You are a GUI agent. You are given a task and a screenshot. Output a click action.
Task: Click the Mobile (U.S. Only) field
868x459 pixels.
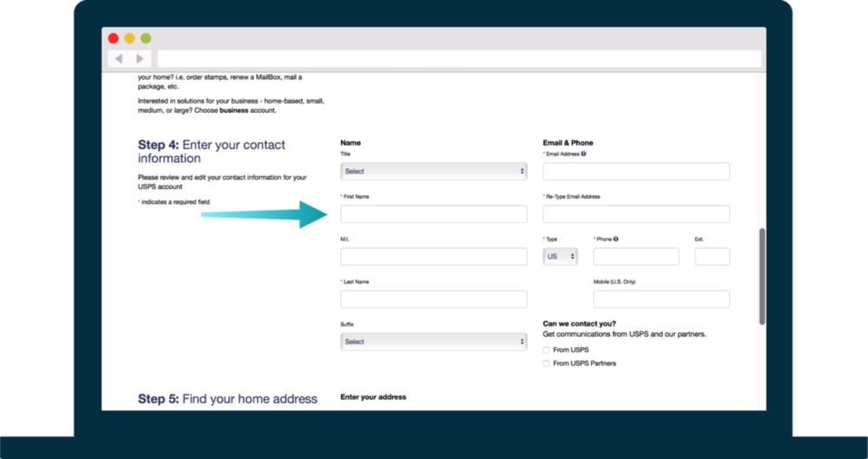click(x=661, y=299)
